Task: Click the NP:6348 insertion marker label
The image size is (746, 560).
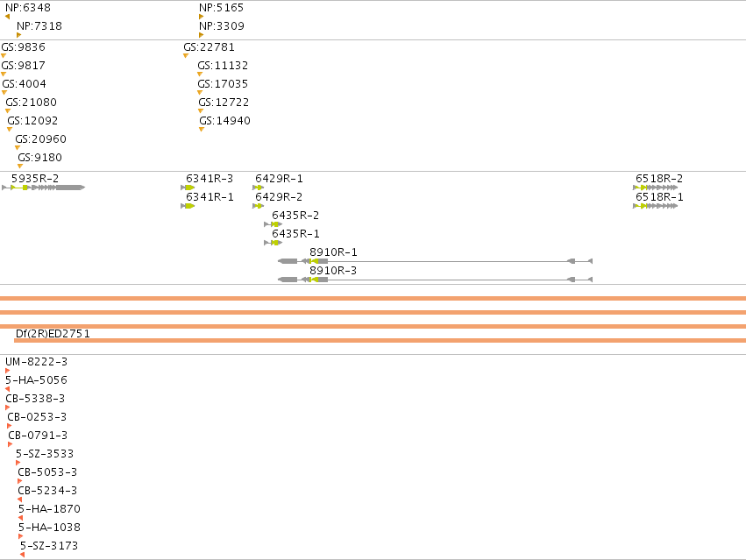Action: point(27,8)
